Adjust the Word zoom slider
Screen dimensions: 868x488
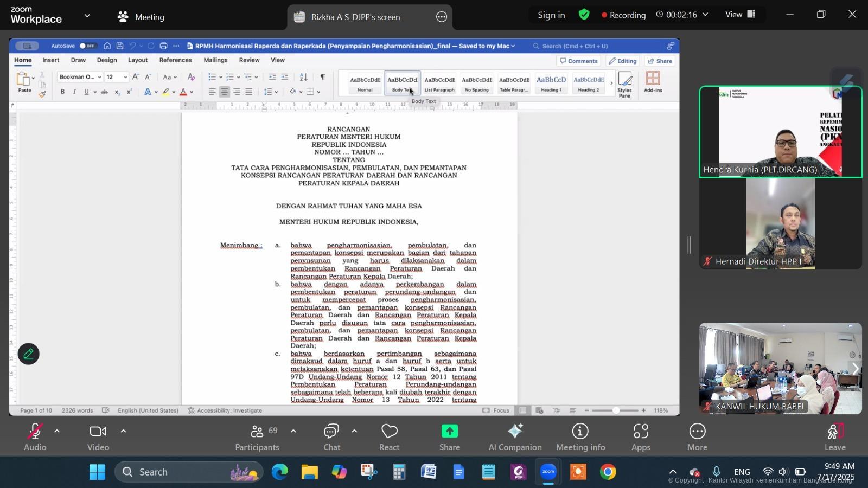[x=616, y=410]
